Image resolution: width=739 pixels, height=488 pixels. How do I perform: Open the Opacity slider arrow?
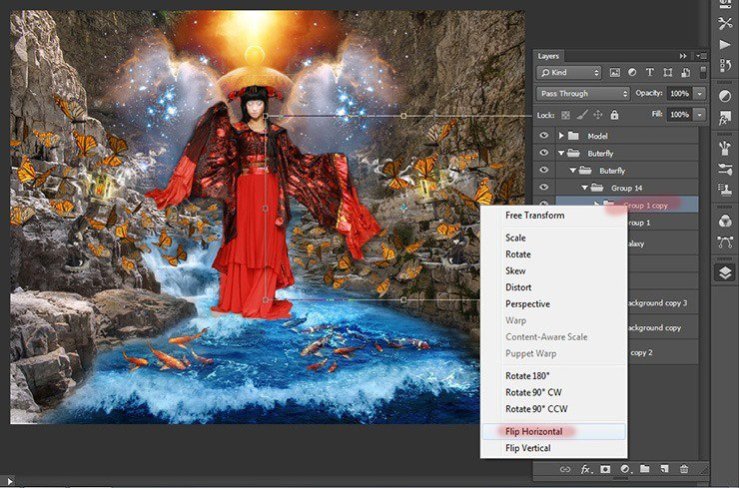pyautogui.click(x=700, y=93)
